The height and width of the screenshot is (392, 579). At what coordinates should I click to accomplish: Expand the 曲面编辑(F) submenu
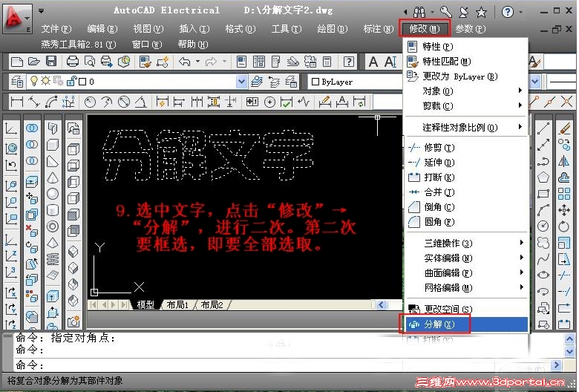466,273
